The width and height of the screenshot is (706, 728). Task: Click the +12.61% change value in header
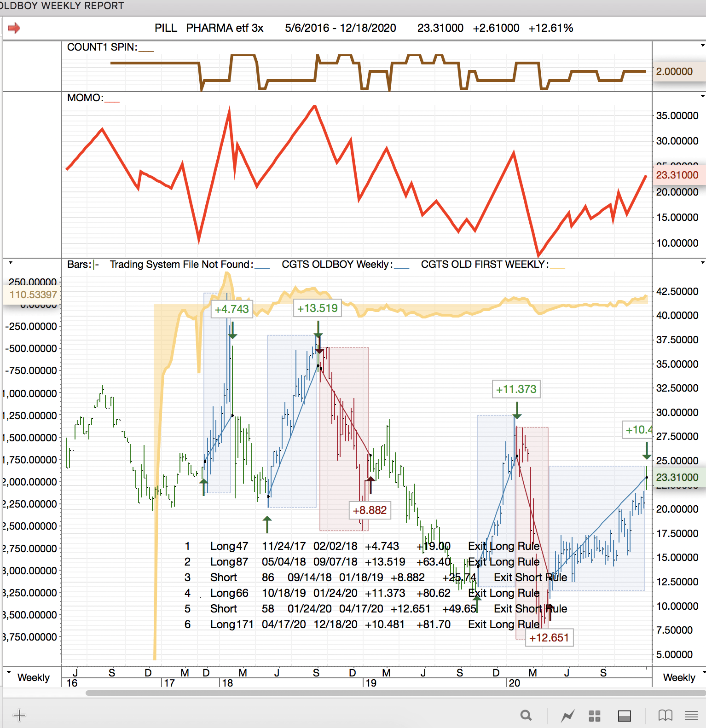551,28
